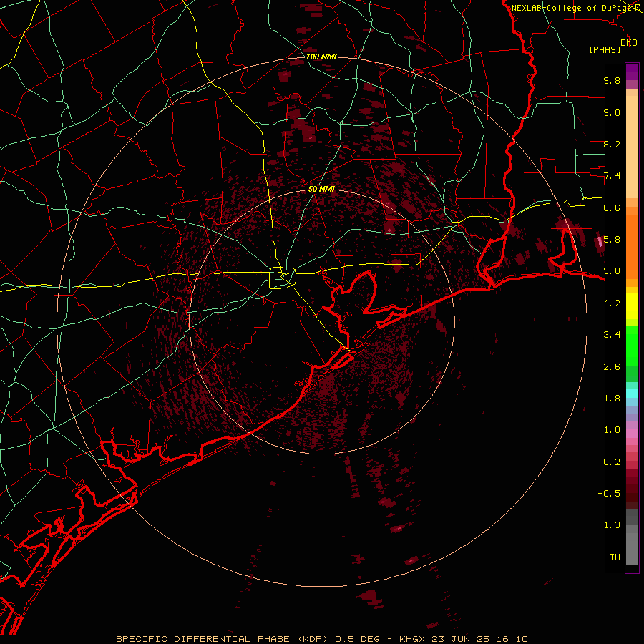Click the peach segment of the color bar
Screen dimensions: 644x644
632,148
